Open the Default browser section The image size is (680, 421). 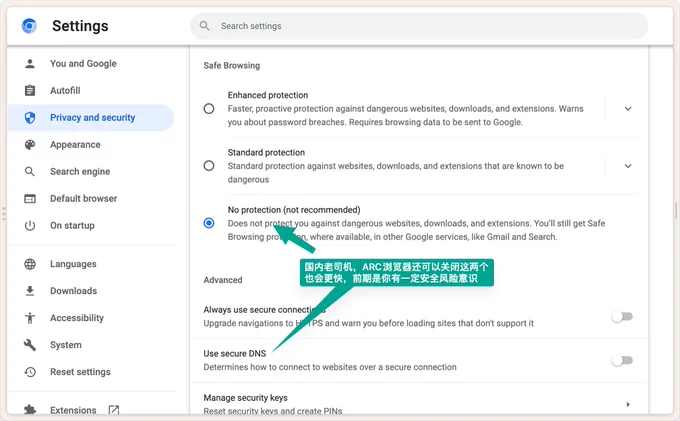pos(91,199)
